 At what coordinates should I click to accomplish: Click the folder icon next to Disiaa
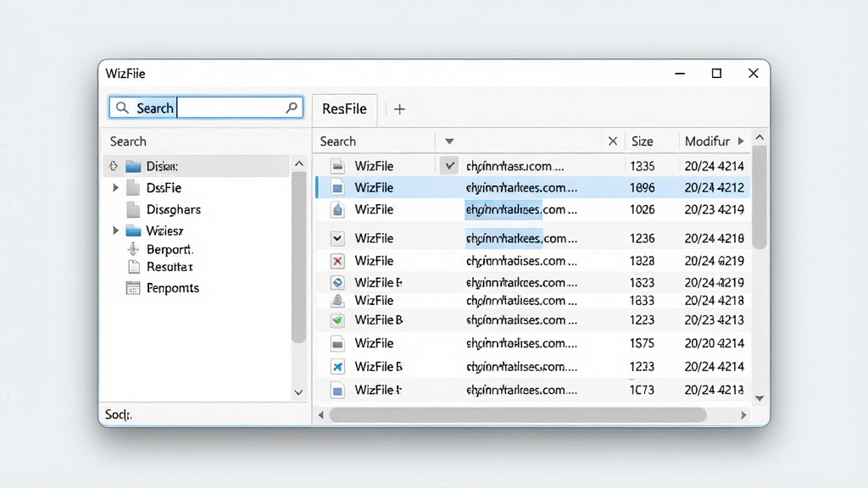click(x=133, y=166)
